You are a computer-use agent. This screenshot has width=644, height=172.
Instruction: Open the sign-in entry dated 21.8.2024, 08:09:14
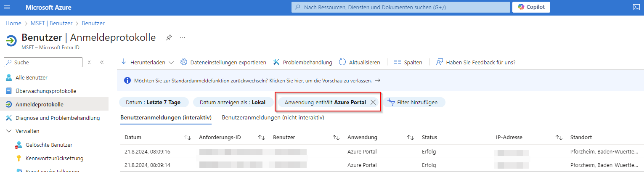pyautogui.click(x=382, y=164)
